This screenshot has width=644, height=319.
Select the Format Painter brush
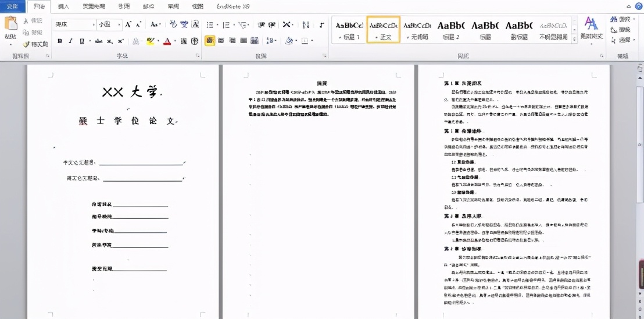(26, 44)
